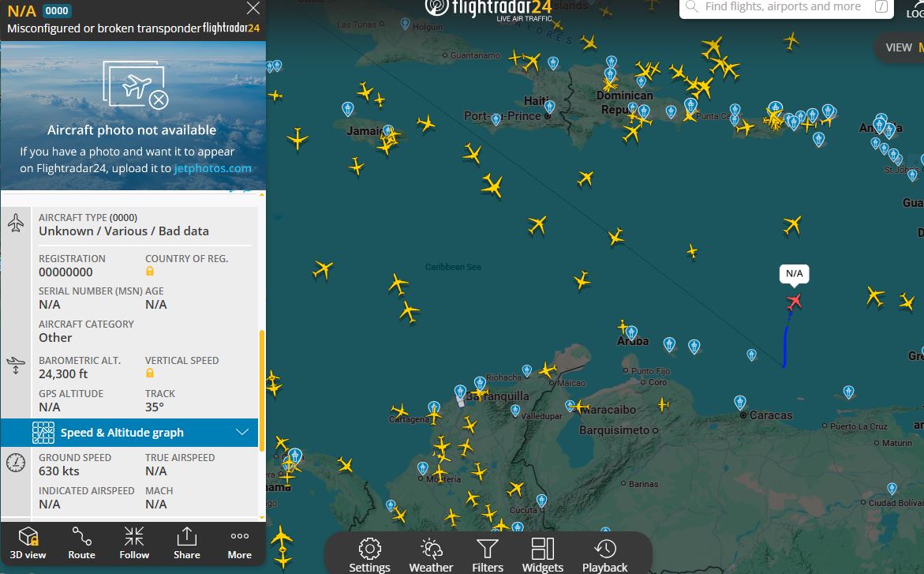Click the search flights input field
The height and width of the screenshot is (574, 924).
781,7
